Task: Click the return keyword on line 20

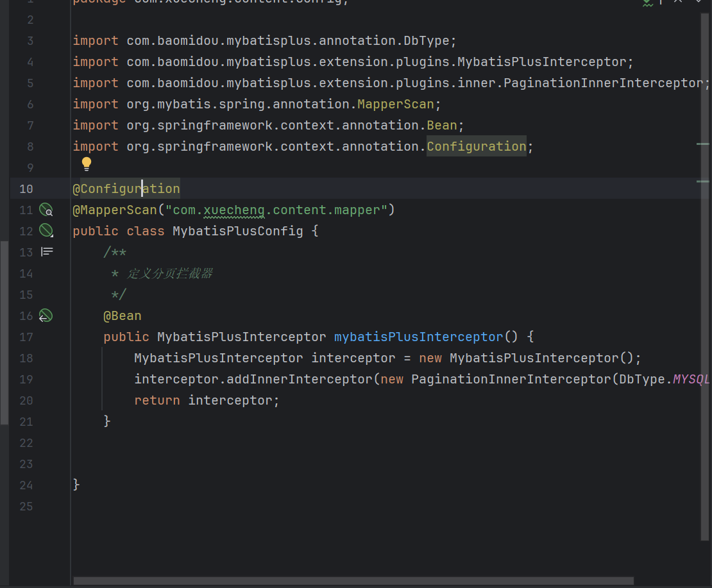Action: [x=157, y=401]
